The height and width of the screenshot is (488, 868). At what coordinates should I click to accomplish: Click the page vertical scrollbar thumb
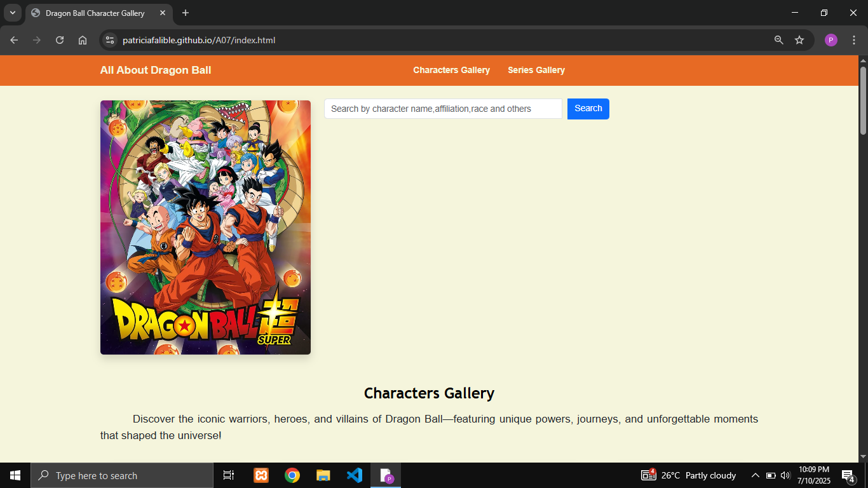click(x=863, y=100)
